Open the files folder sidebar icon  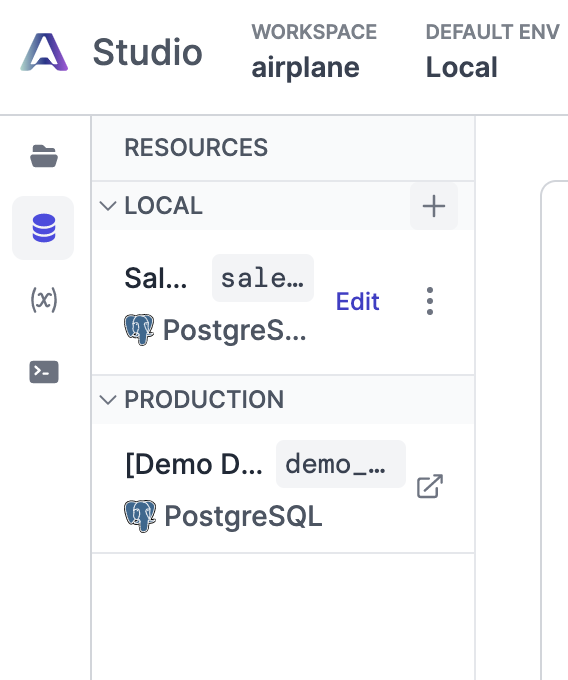[x=44, y=156]
